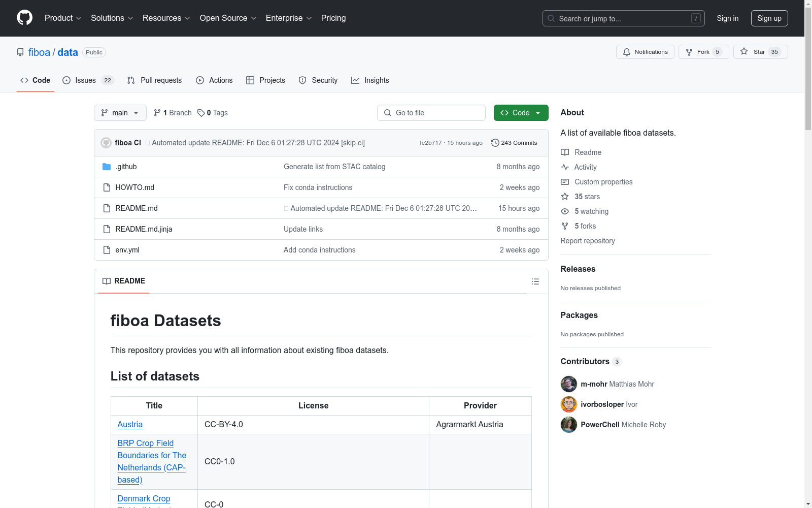Open the fiboa organization link
Screen dimensions: 812x508
point(39,52)
